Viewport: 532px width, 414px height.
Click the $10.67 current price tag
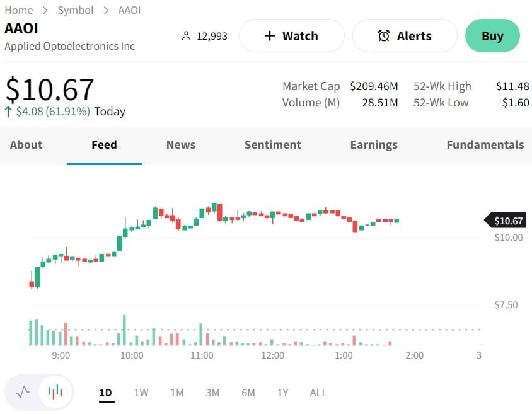pos(506,221)
